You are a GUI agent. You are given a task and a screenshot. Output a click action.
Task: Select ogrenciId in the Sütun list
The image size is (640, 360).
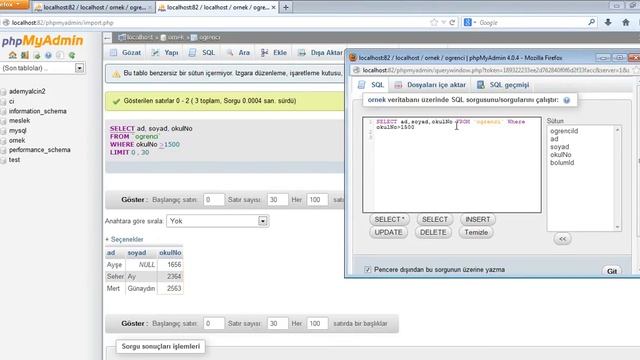pos(564,131)
